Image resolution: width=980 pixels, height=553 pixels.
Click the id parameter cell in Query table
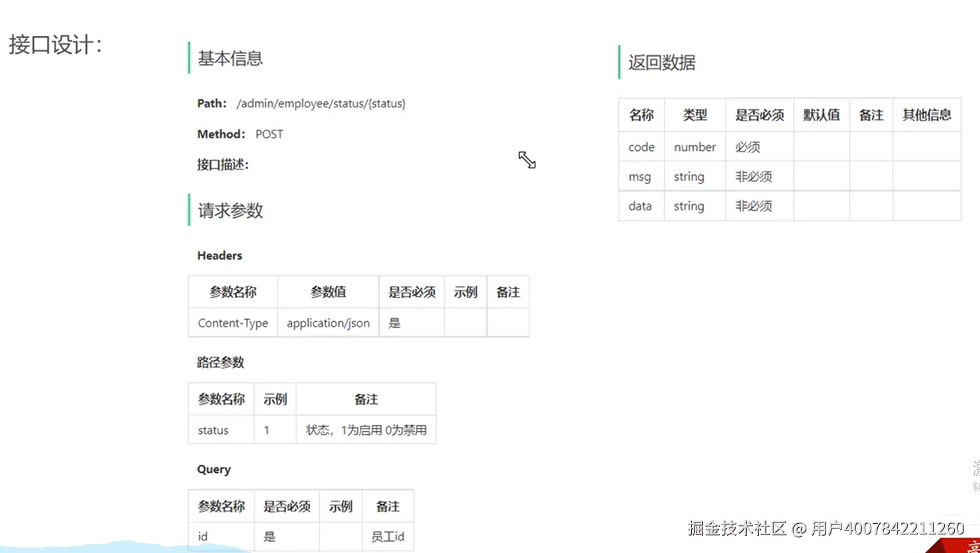click(x=221, y=536)
